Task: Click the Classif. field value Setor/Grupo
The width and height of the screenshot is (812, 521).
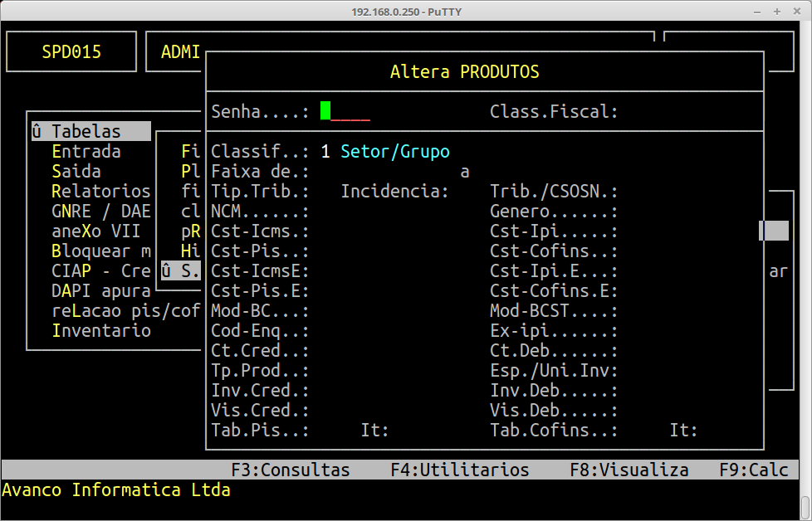Action: pyautogui.click(x=394, y=152)
